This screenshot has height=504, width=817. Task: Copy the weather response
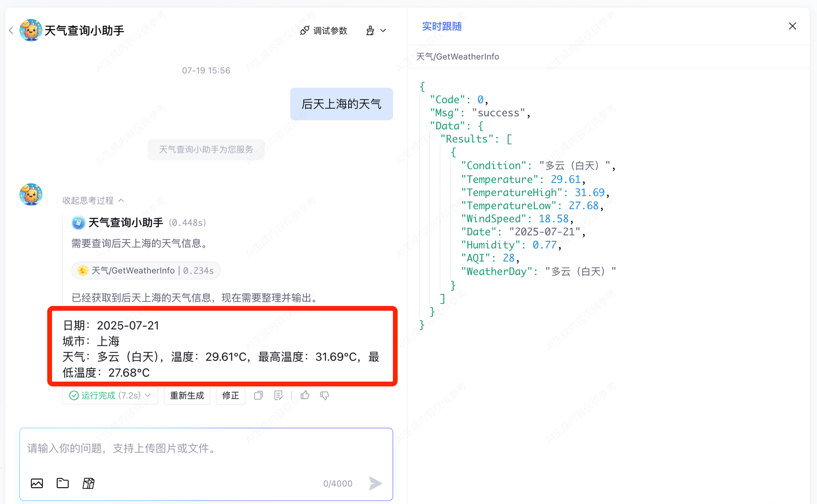tap(258, 395)
